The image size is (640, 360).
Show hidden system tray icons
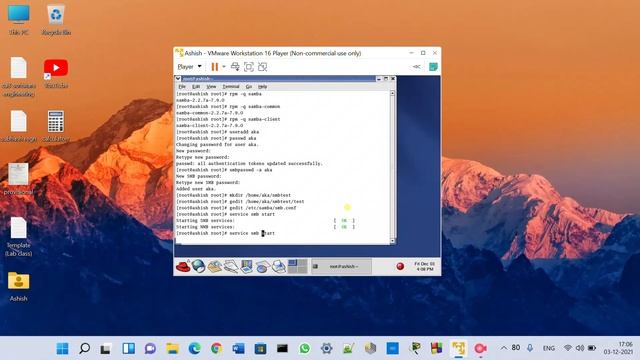pos(504,348)
